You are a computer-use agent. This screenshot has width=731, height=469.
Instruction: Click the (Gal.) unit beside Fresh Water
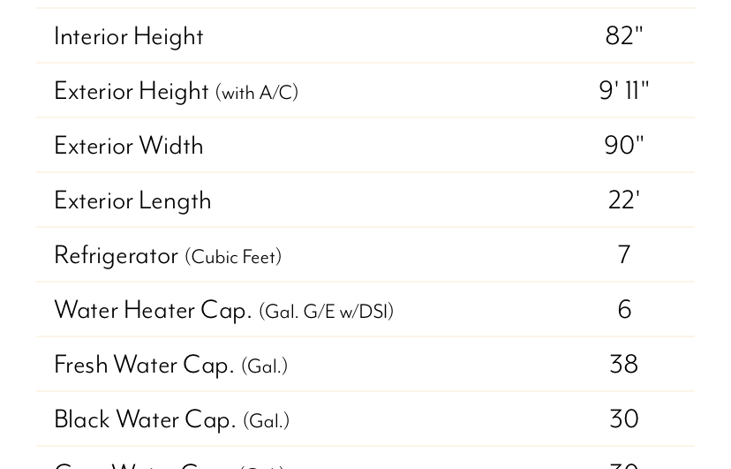(264, 366)
